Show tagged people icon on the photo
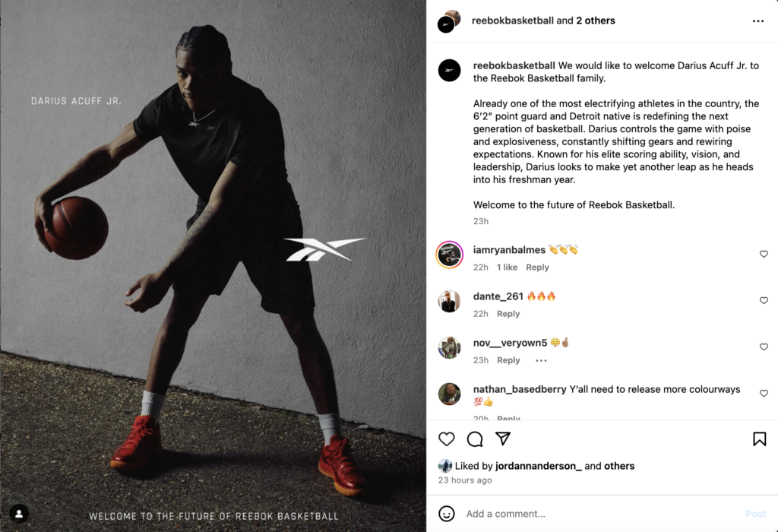Image resolution: width=778 pixels, height=532 pixels. tap(19, 514)
